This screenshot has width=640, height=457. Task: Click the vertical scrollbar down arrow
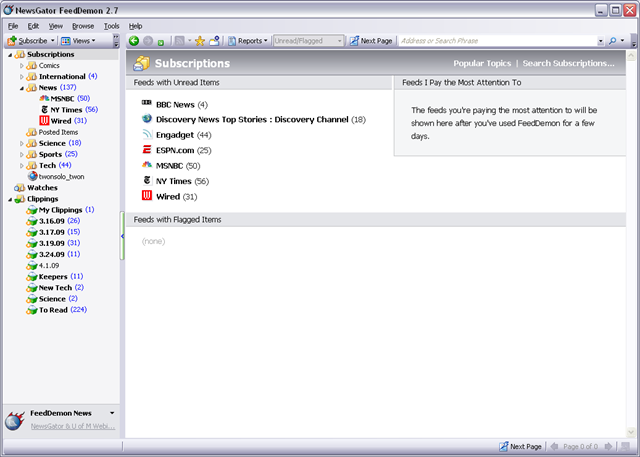tap(631, 431)
